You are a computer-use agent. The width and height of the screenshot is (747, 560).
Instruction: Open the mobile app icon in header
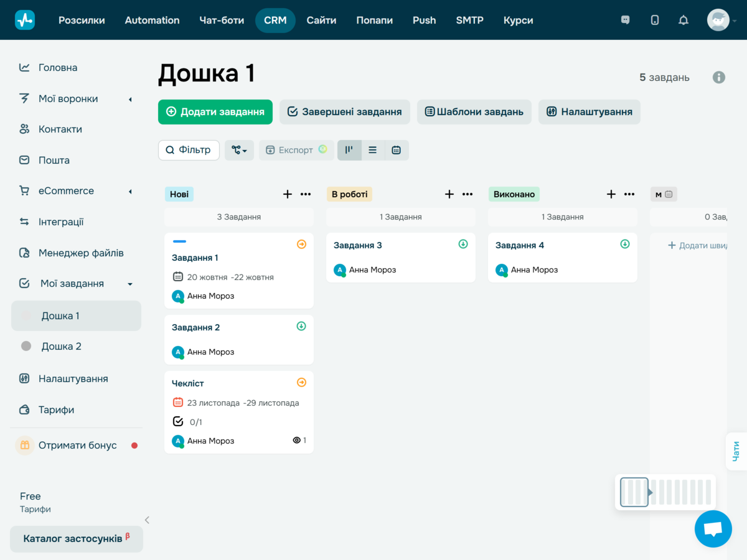(654, 20)
